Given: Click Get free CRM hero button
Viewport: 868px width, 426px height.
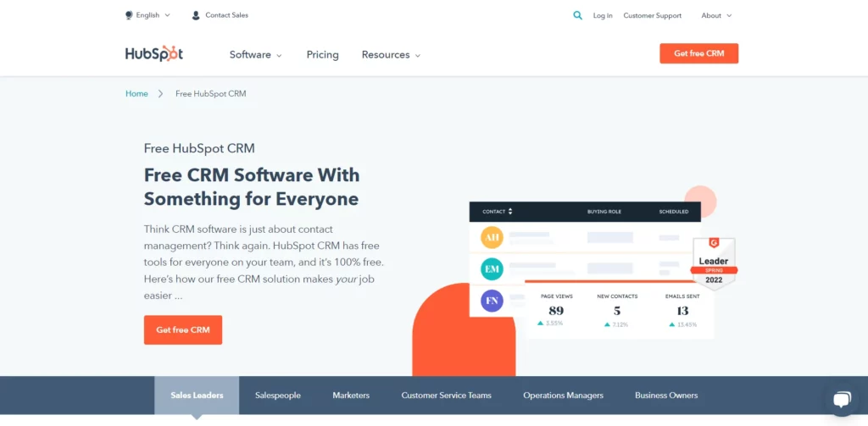Looking at the screenshot, I should 183,329.
